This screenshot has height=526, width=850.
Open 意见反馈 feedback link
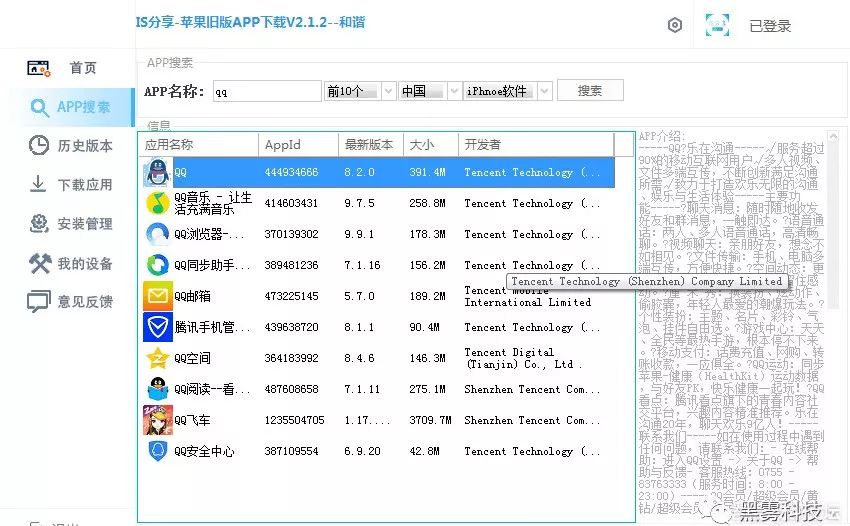85,302
